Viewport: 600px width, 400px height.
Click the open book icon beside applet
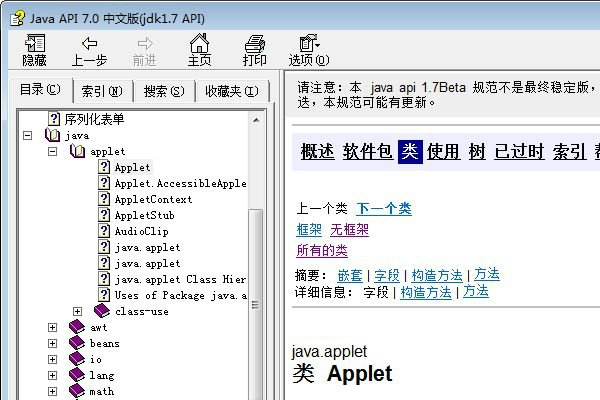coord(77,151)
